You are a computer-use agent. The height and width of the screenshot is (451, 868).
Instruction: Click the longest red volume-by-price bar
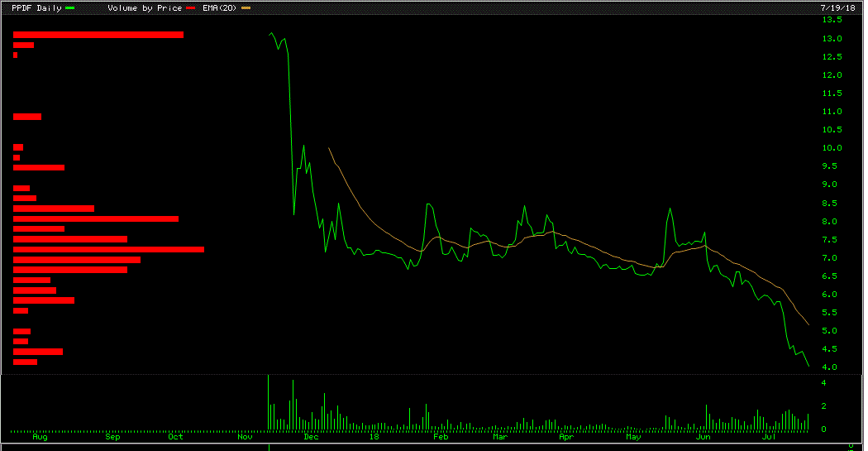pyautogui.click(x=108, y=249)
